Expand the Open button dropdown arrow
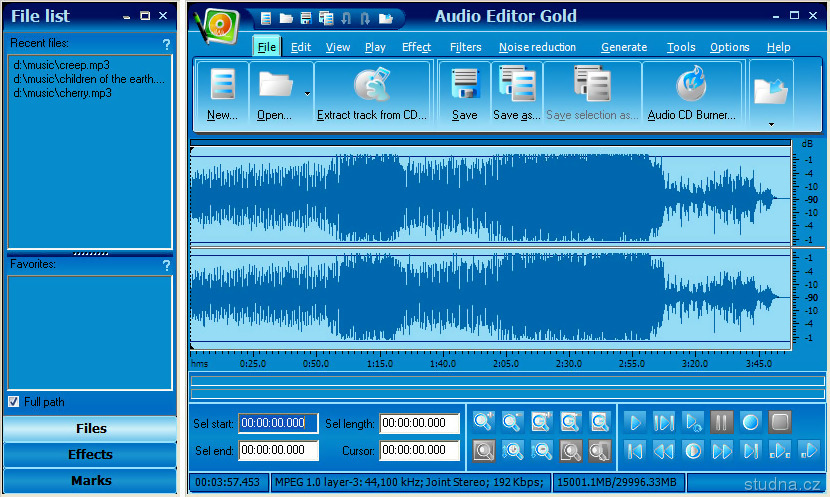Viewport: 830px width, 497px height. (x=307, y=93)
